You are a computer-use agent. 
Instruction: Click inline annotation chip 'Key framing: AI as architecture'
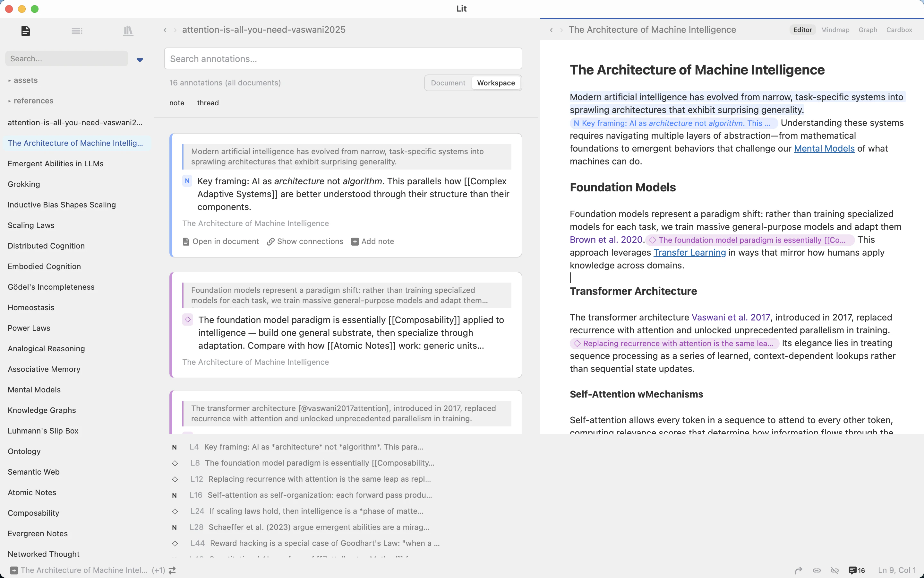pyautogui.click(x=674, y=123)
